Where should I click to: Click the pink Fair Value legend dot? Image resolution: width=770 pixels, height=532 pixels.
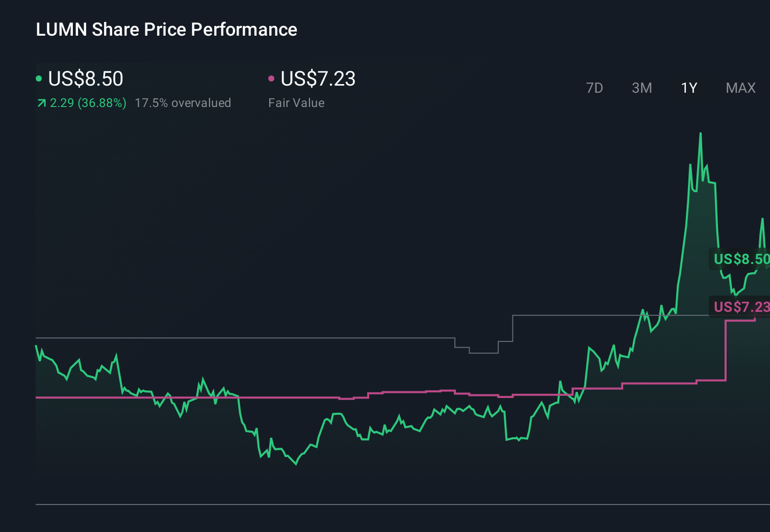(272, 78)
